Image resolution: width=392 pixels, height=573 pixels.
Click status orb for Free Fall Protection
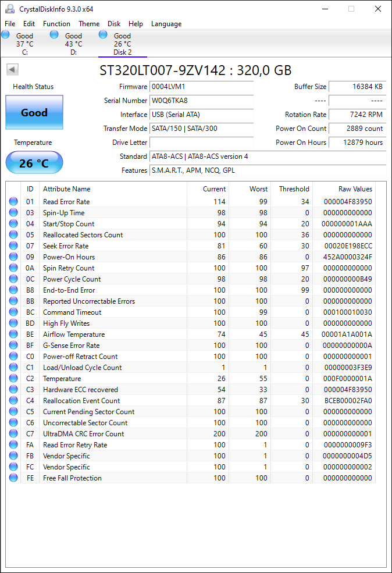tap(13, 478)
